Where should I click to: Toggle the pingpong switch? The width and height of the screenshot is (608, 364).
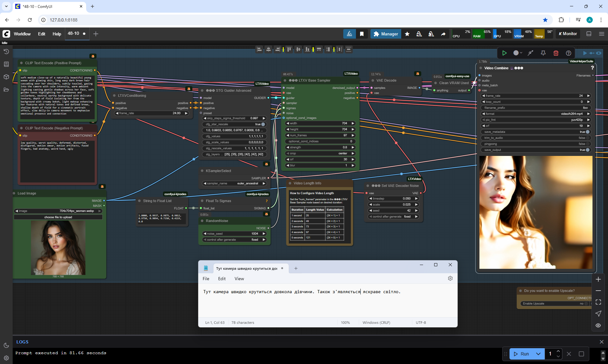[x=587, y=144]
